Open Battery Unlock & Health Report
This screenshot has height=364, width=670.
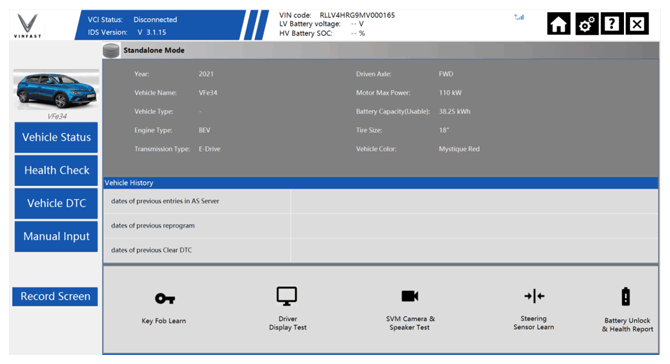coord(627,310)
